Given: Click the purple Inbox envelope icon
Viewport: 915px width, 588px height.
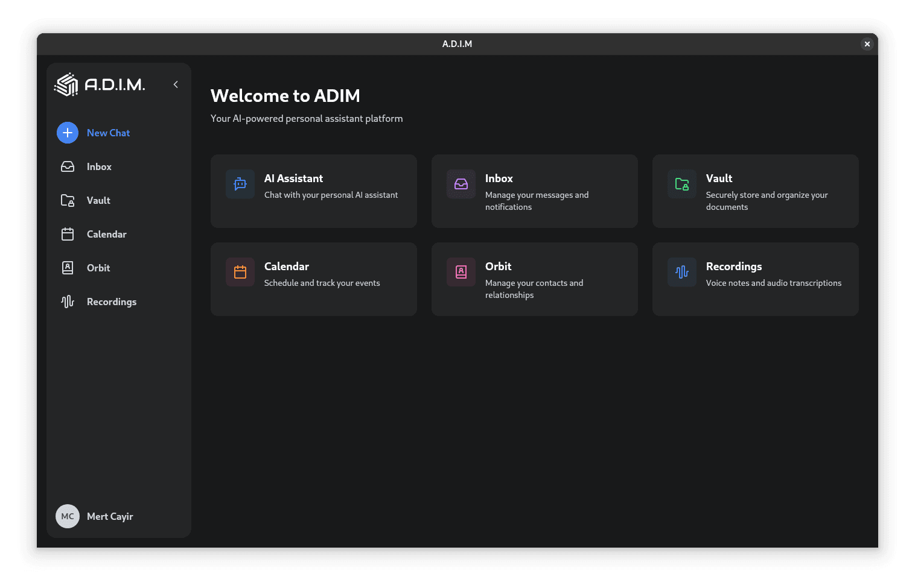Looking at the screenshot, I should (x=461, y=184).
